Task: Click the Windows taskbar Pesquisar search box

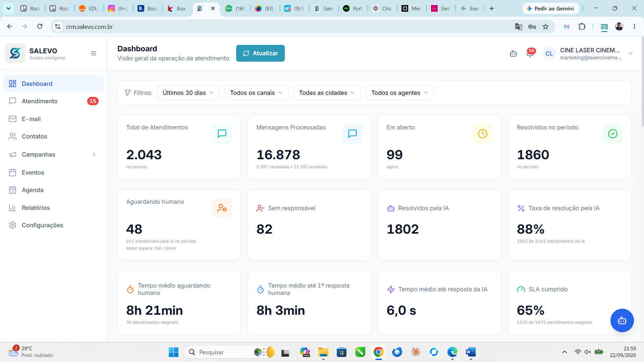Action: point(230,352)
